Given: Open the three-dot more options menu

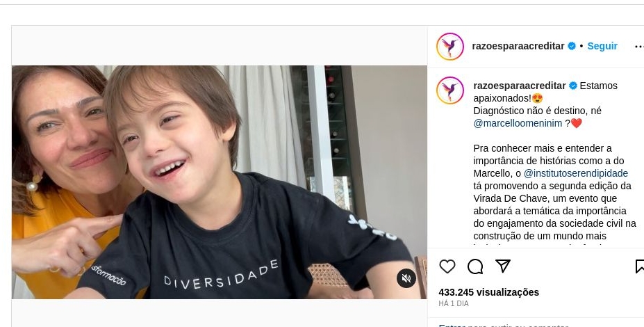Looking at the screenshot, I should [x=639, y=47].
